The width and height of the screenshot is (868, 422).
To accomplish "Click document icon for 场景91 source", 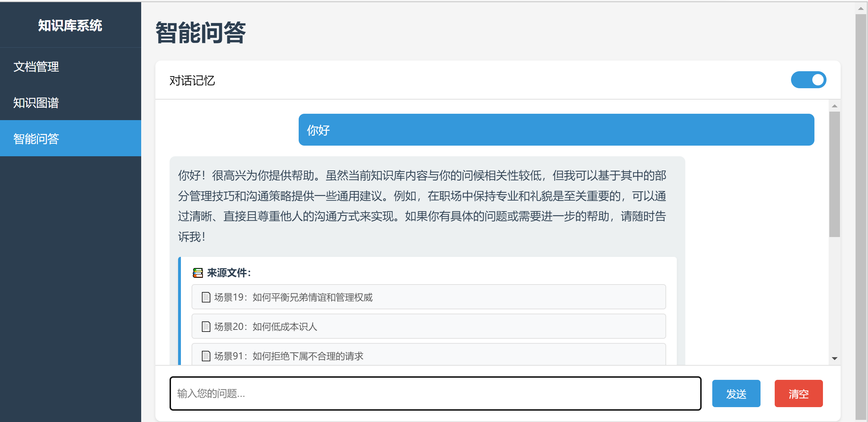I will [x=206, y=356].
